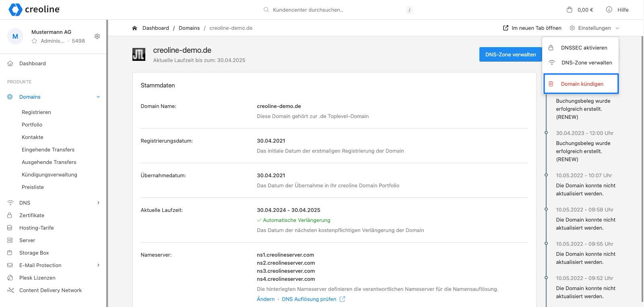Click the Einstellungen gear icon
Screen dimensions: 644x307
pyautogui.click(x=572, y=28)
